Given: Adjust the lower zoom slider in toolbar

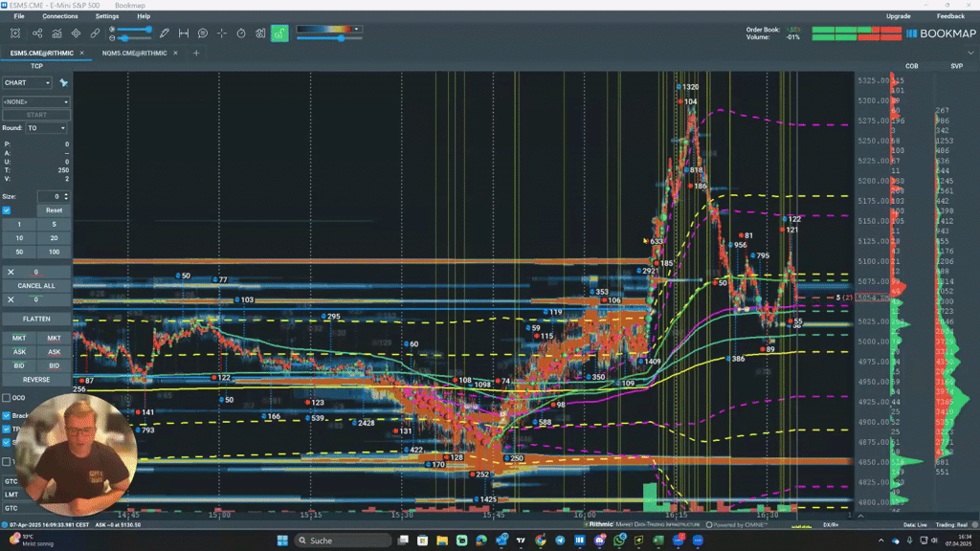Looking at the screenshot, I should click(x=134, y=38).
